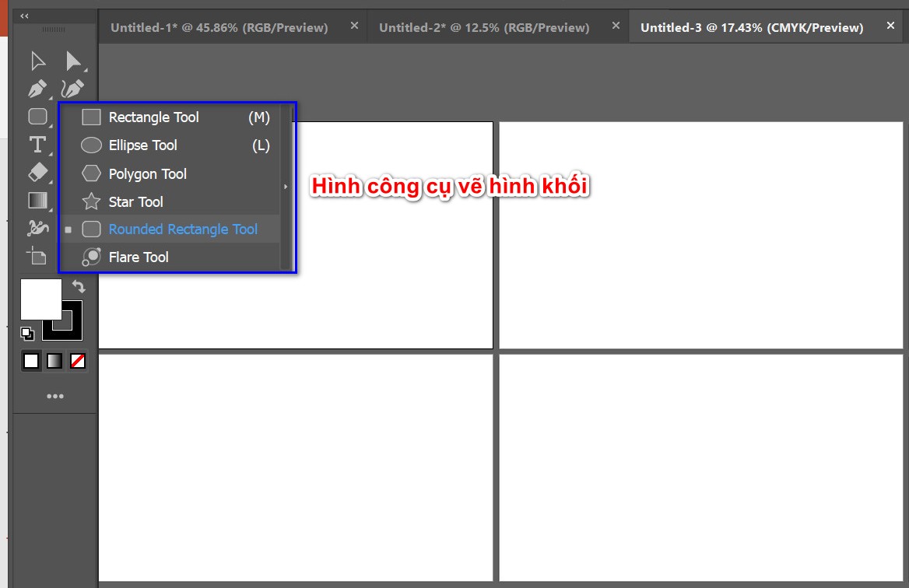Select the Selection tool arrow

[x=37, y=61]
